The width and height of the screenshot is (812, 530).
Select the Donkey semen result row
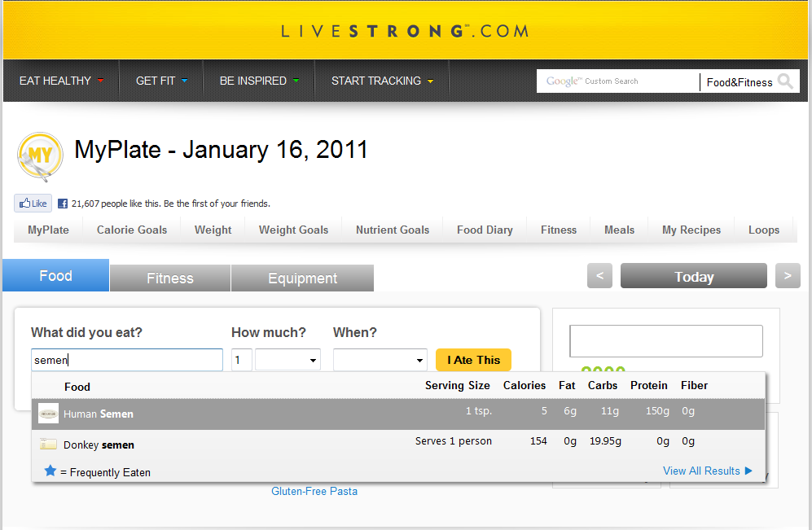pyautogui.click(x=398, y=444)
